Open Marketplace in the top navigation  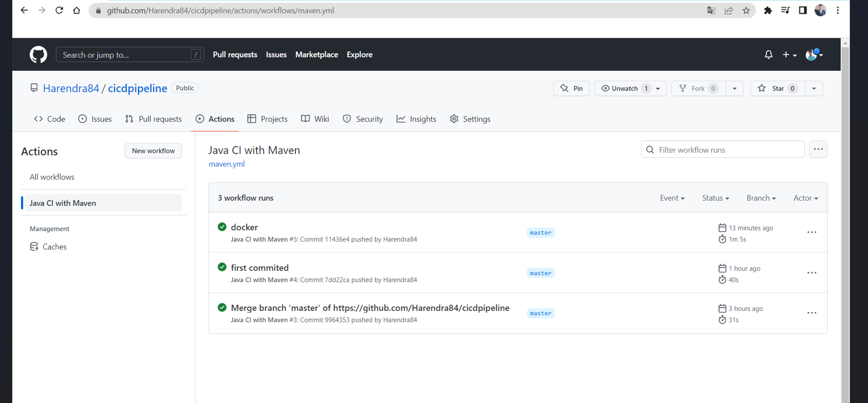click(316, 54)
